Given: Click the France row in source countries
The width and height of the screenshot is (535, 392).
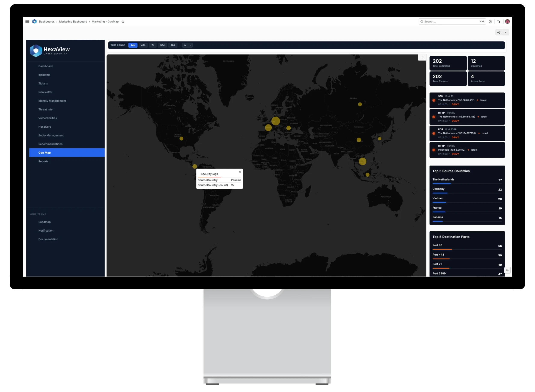Looking at the screenshot, I should pos(468,209).
